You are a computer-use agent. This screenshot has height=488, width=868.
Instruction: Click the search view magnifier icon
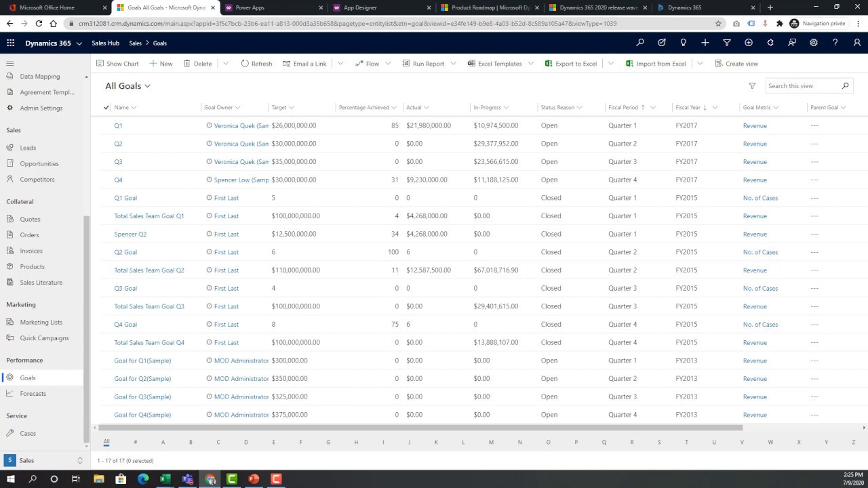pos(845,86)
